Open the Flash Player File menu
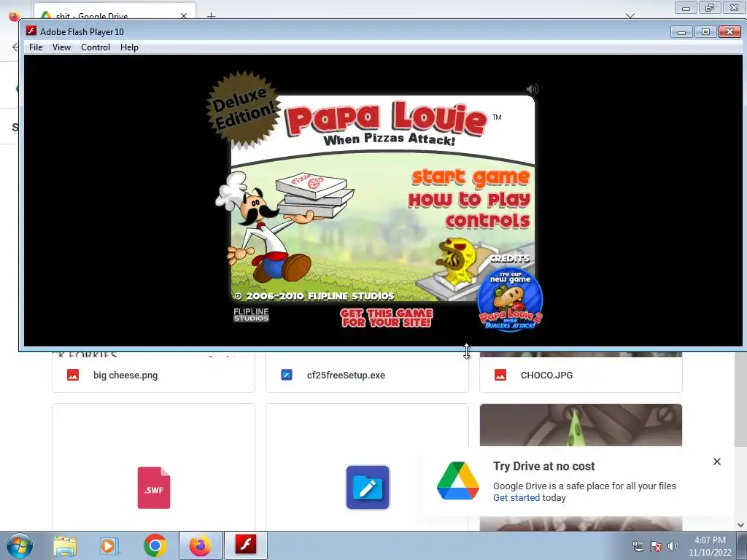Viewport: 747px width, 560px height. pos(36,47)
